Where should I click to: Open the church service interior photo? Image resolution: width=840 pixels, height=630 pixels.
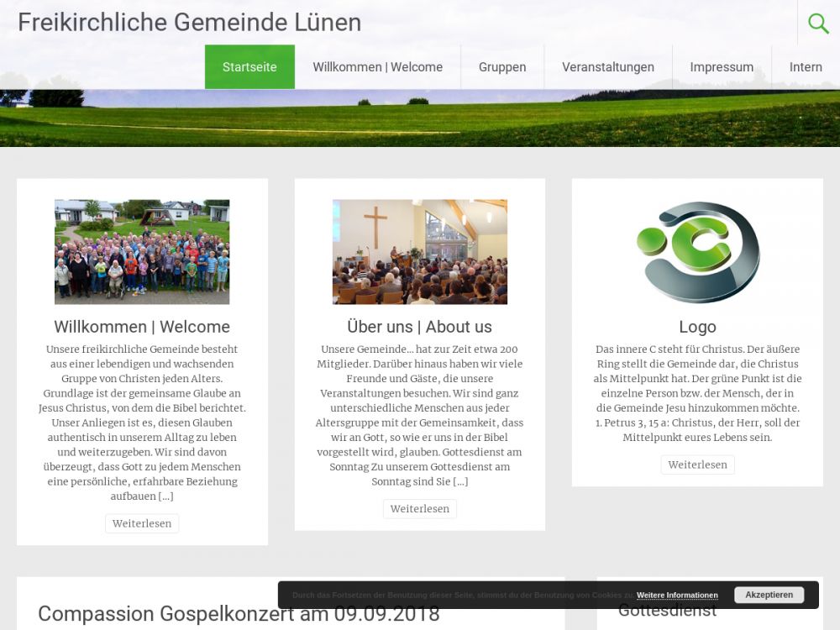tap(419, 251)
